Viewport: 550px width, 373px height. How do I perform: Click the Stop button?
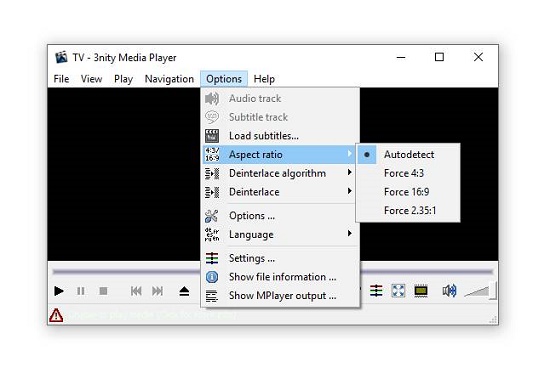(x=103, y=291)
